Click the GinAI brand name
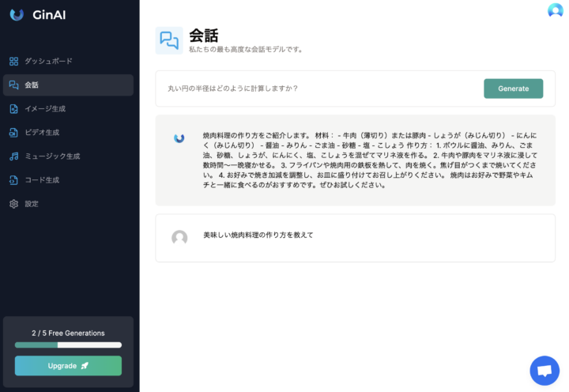Screen dimensions: 569x392 click(x=49, y=15)
